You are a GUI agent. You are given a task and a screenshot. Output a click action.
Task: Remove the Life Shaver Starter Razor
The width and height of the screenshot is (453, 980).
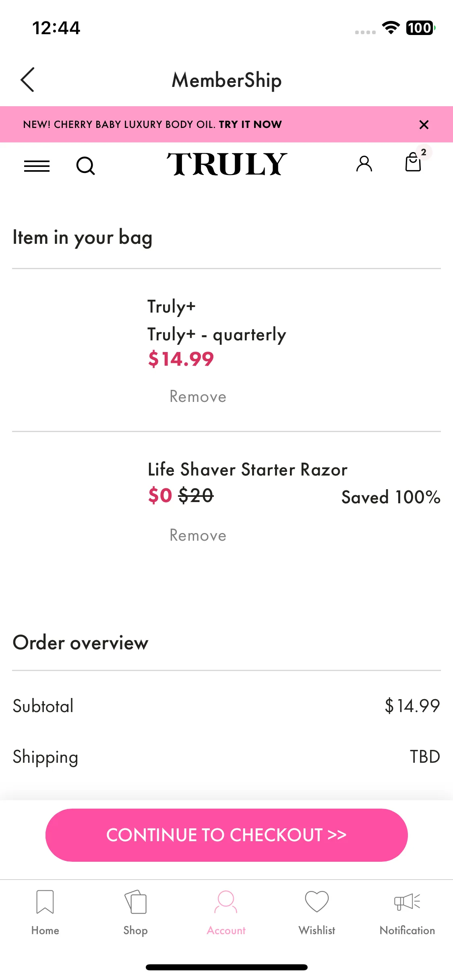pyautogui.click(x=198, y=535)
